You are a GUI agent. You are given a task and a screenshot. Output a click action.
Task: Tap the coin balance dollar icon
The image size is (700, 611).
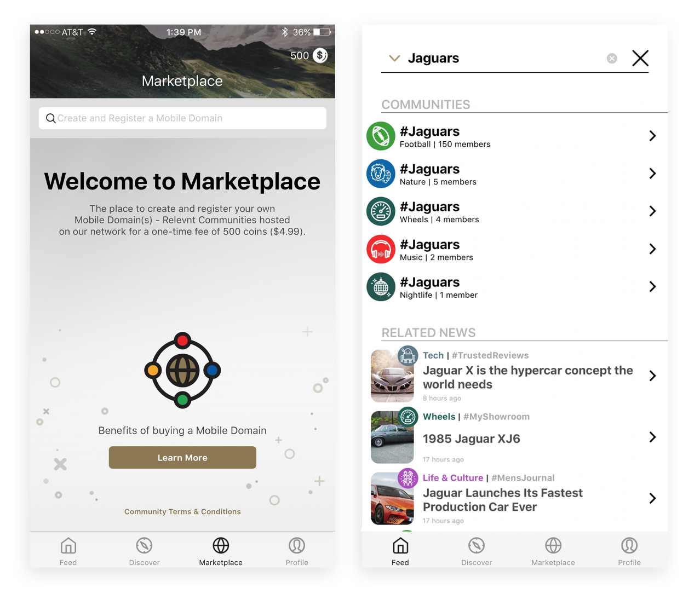click(x=320, y=55)
